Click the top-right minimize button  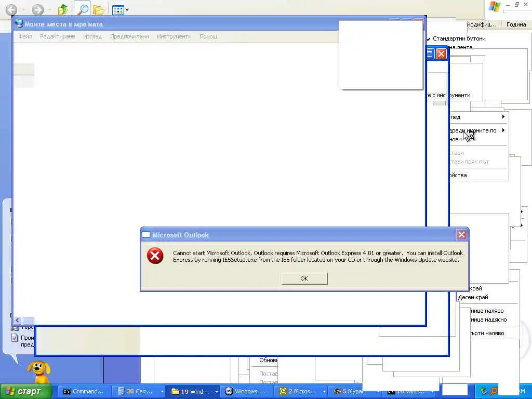[x=508, y=5]
